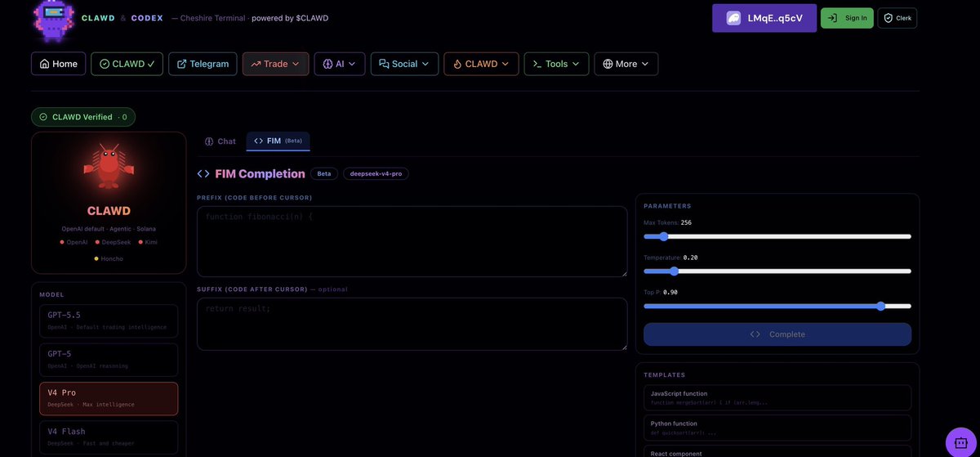Click the trend chart icon on Trade
This screenshot has height=457, width=980.
click(x=256, y=64)
